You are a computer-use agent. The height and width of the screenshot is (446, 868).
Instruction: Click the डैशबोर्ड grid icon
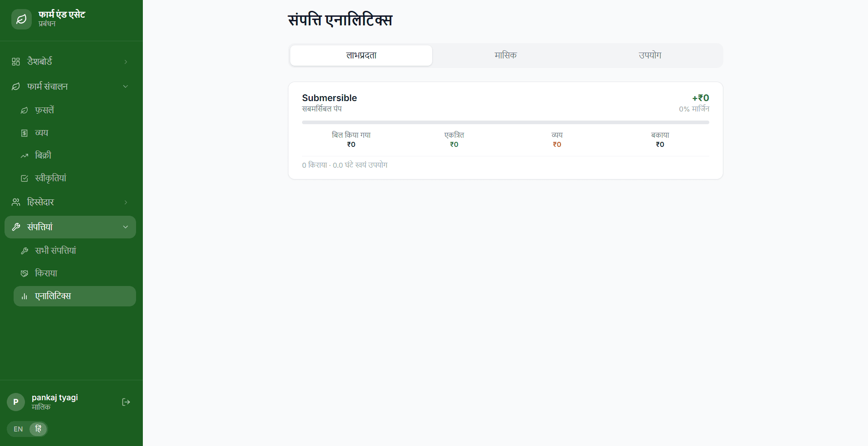16,62
